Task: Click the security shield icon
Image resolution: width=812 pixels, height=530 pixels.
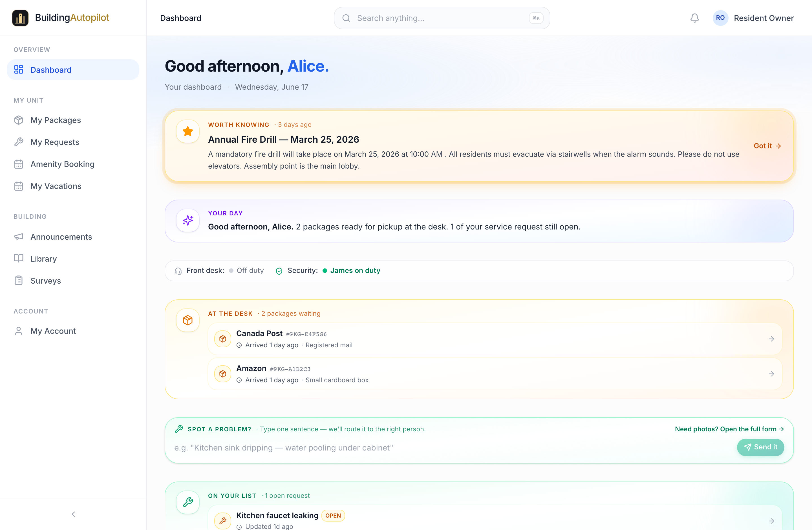Action: (279, 271)
